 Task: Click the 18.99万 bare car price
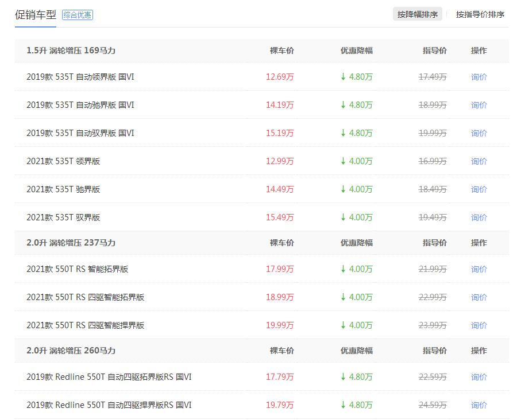pos(280,297)
